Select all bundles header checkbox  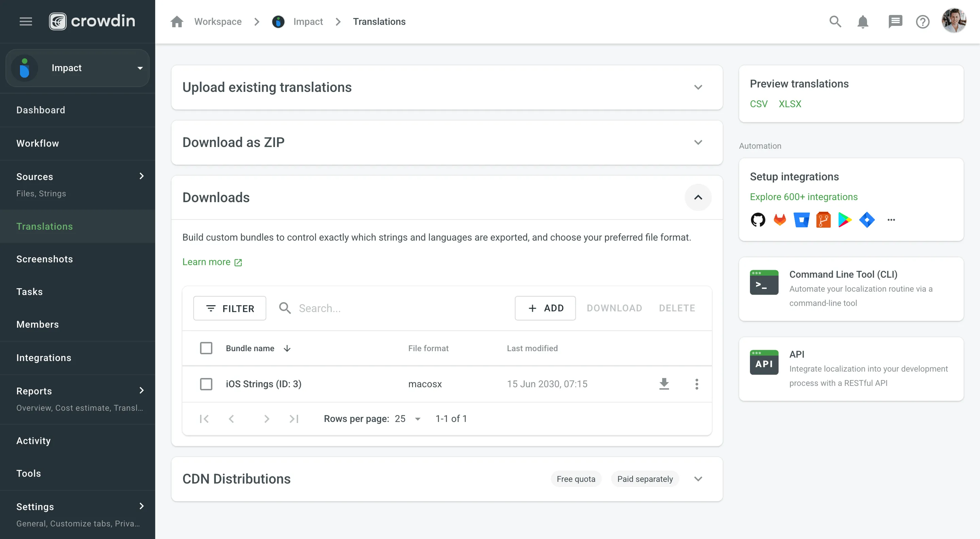click(x=206, y=348)
